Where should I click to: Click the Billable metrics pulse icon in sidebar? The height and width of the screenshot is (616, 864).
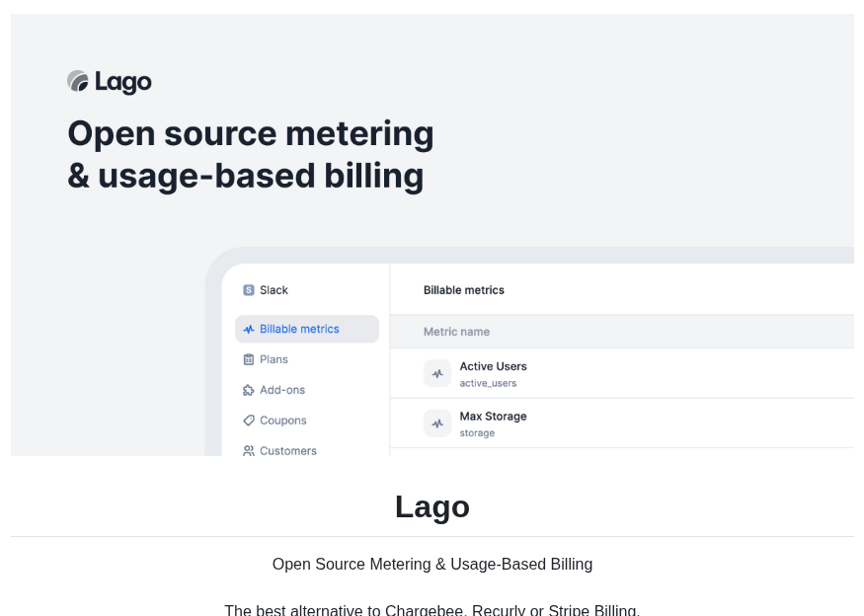pyautogui.click(x=249, y=329)
